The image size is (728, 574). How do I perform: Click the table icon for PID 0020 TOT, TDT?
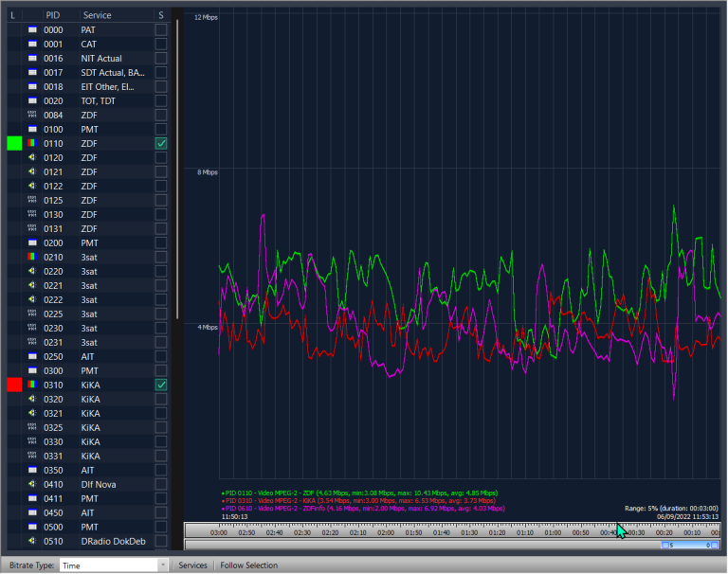click(32, 100)
